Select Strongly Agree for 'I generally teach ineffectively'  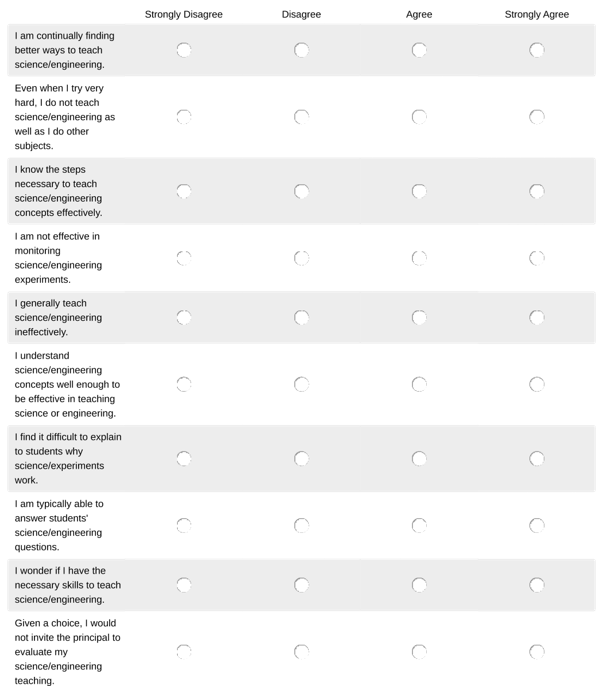[537, 317]
